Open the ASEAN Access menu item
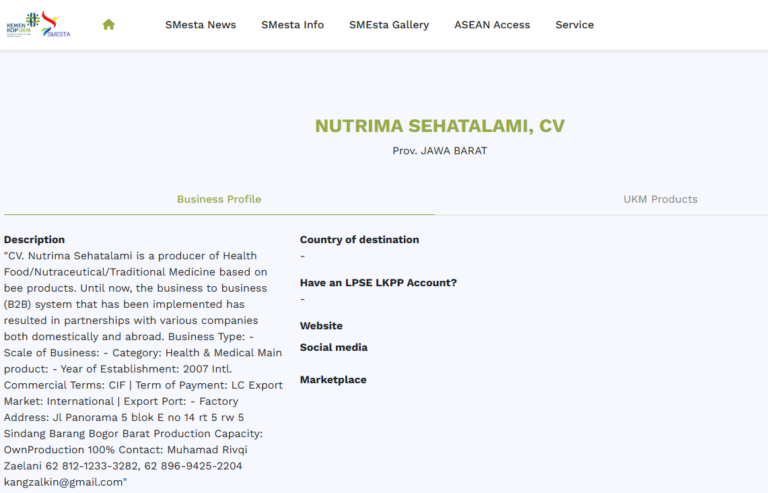 (492, 25)
